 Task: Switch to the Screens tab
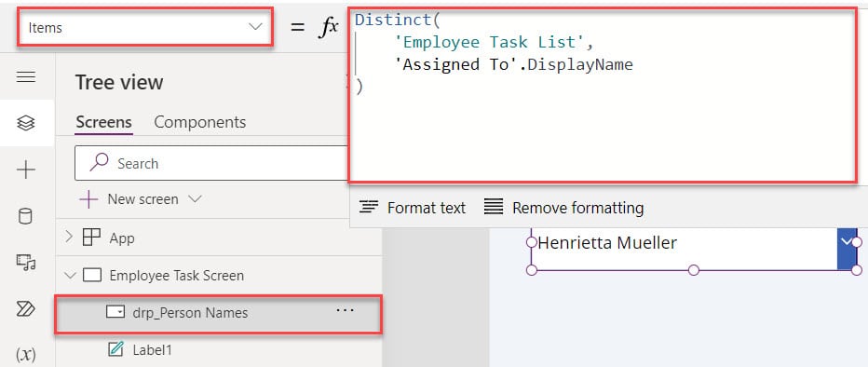(x=104, y=122)
